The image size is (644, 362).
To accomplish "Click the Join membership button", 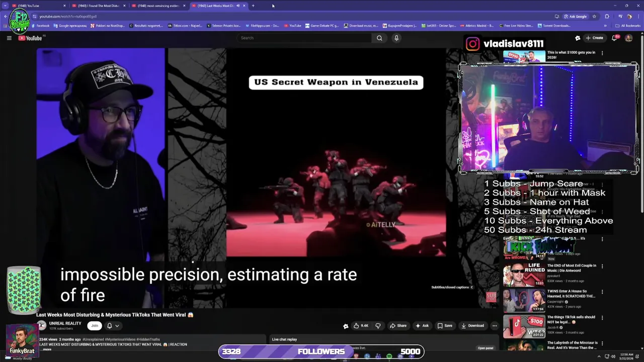I will click(94, 325).
